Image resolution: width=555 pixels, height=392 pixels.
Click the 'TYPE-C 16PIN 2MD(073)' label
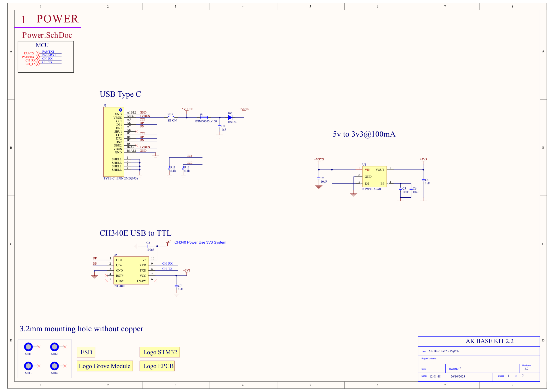[x=121, y=179]
